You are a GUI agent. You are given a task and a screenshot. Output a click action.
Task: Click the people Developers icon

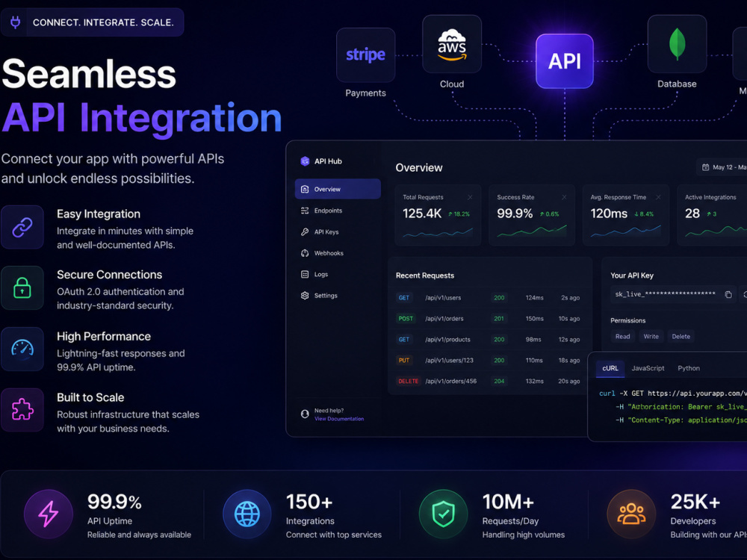[x=631, y=514]
